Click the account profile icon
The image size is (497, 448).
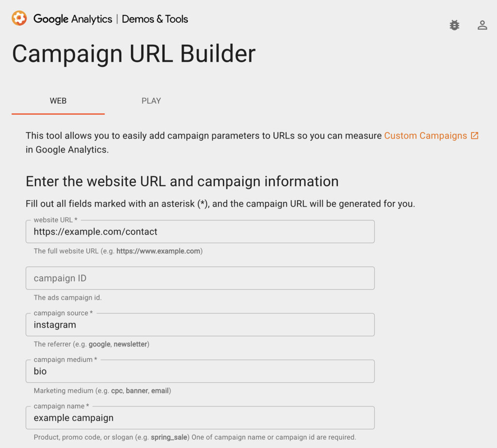pyautogui.click(x=482, y=25)
